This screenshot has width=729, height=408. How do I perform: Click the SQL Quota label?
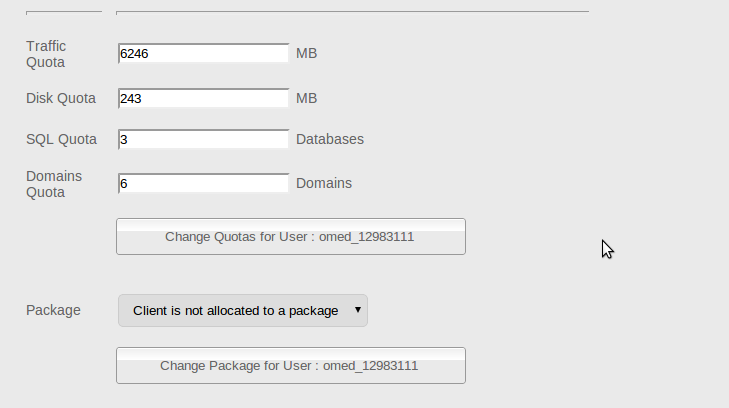click(61, 139)
